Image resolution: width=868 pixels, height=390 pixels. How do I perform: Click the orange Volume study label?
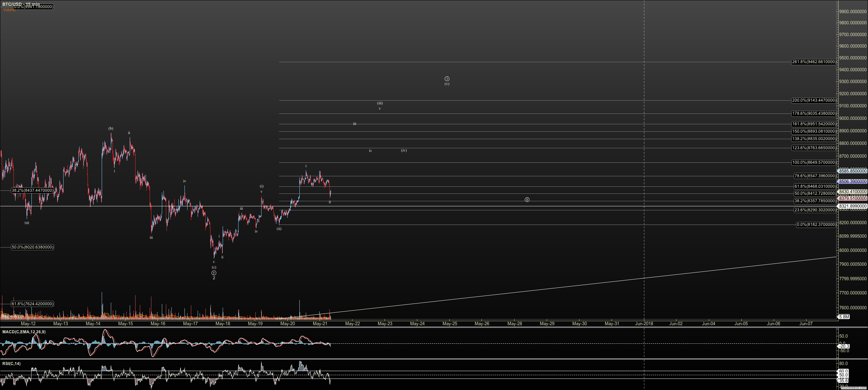tap(9, 10)
